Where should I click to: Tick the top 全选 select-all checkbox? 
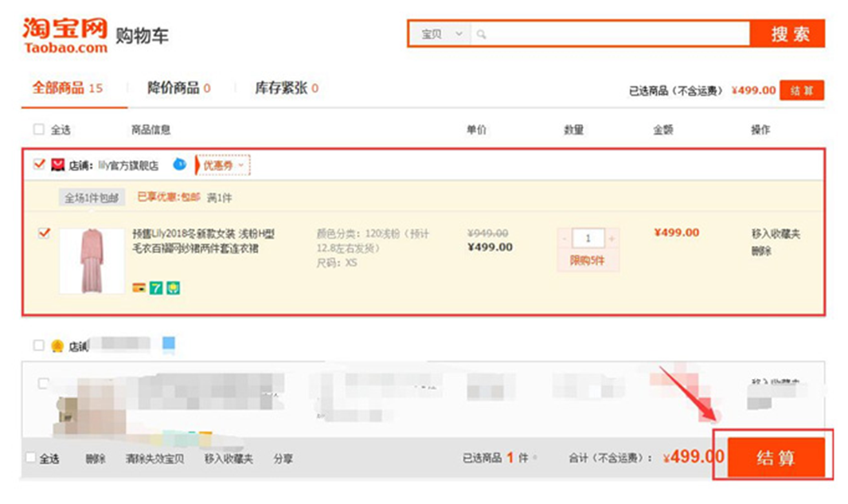pos(39,130)
